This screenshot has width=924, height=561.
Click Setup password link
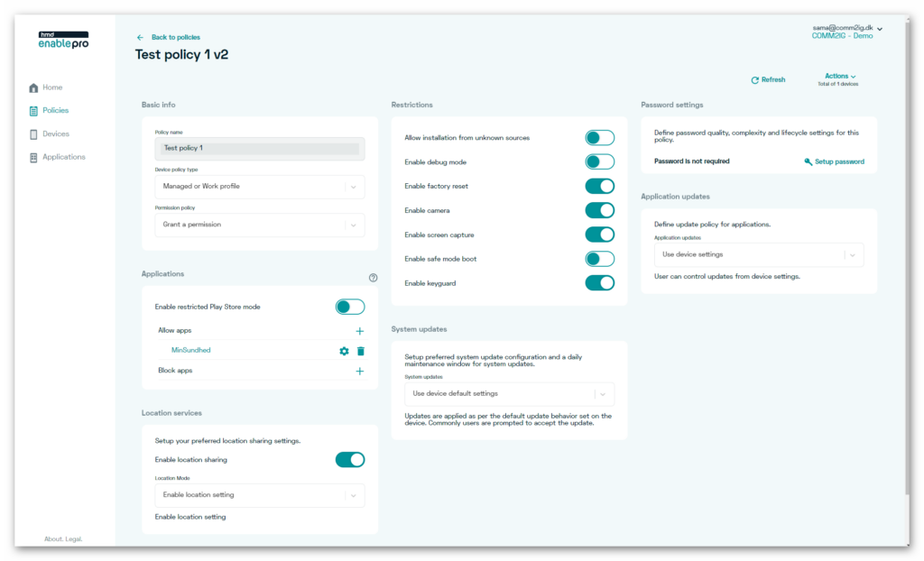[x=834, y=162]
